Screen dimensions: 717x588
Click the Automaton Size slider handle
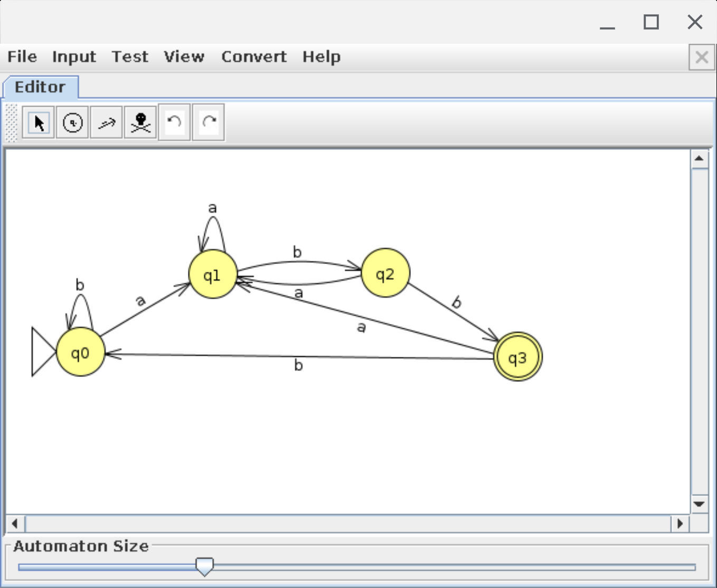tap(204, 566)
